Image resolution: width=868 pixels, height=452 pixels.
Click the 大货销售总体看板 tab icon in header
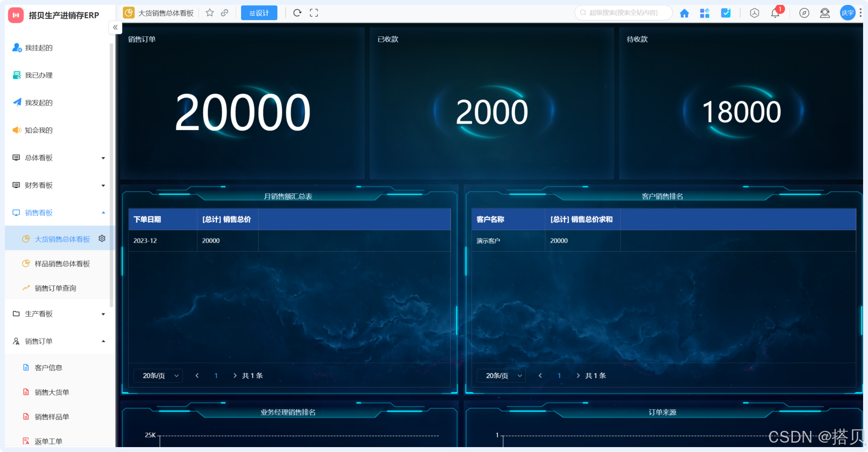pos(129,13)
